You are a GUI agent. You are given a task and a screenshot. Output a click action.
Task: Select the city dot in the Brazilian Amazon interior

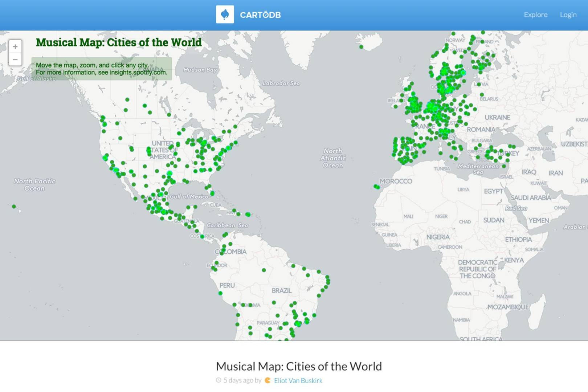coord(264,270)
